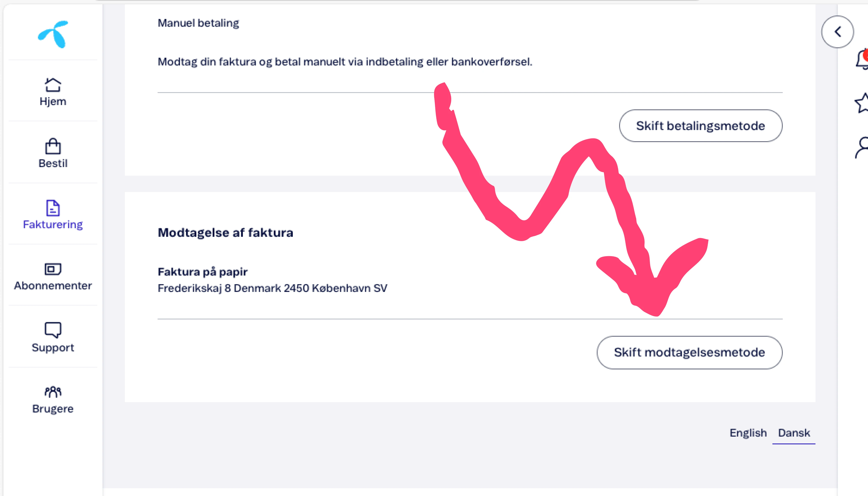Switch language to English
The image size is (868, 496).
(x=748, y=433)
